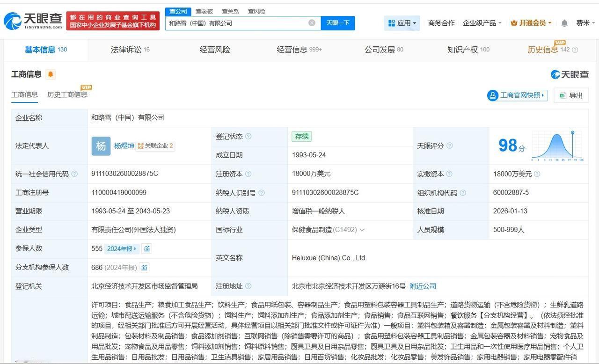Image resolution: width=599 pixels, height=364 pixels.
Task: Click the 关联企业 link icon
Action: coord(140,146)
